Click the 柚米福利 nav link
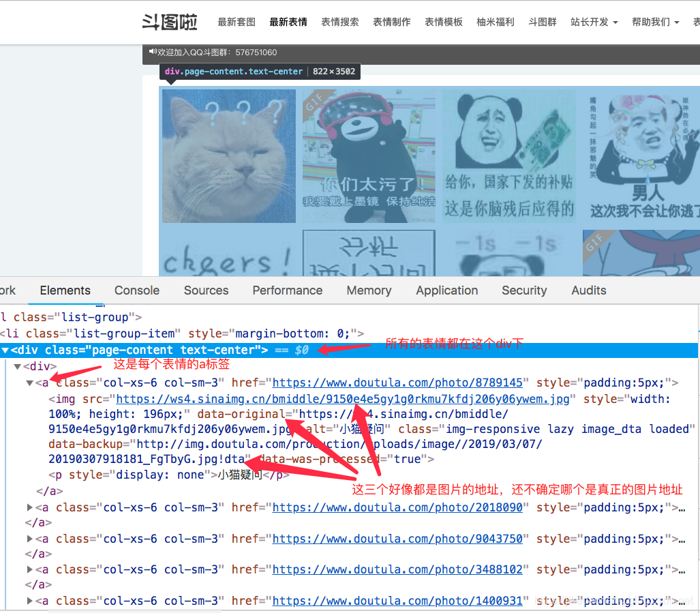The image size is (700, 613). click(495, 22)
